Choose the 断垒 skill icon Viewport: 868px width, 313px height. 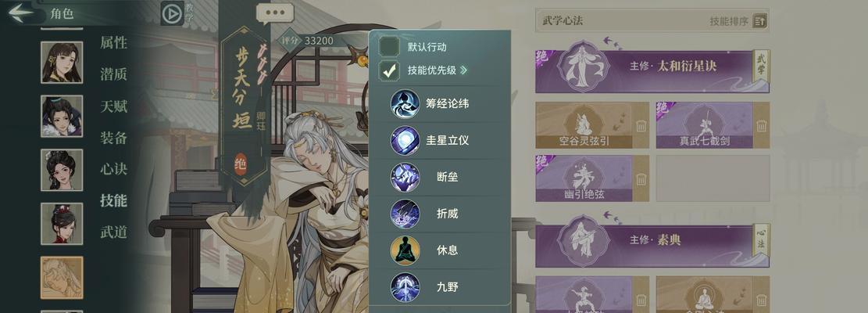coord(405,178)
